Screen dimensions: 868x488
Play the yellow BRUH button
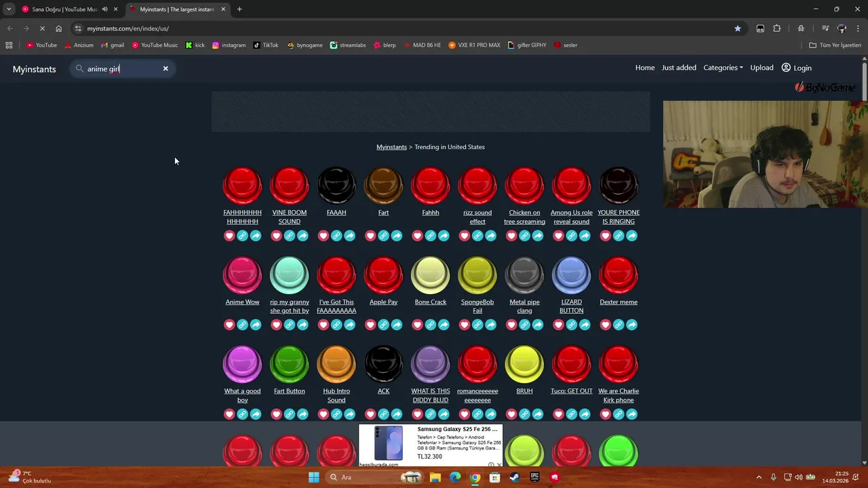click(x=525, y=363)
